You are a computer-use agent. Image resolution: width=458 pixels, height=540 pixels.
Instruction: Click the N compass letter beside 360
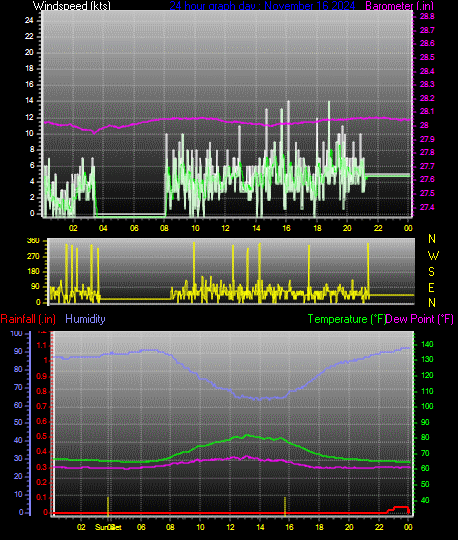(x=432, y=239)
